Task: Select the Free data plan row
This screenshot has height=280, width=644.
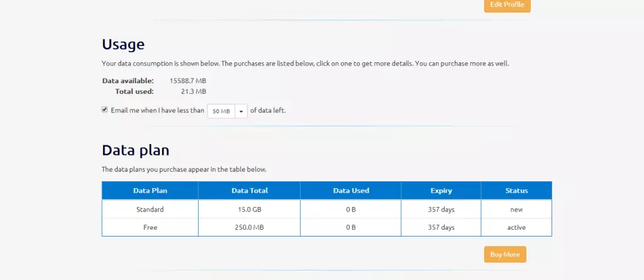Action: point(150,227)
